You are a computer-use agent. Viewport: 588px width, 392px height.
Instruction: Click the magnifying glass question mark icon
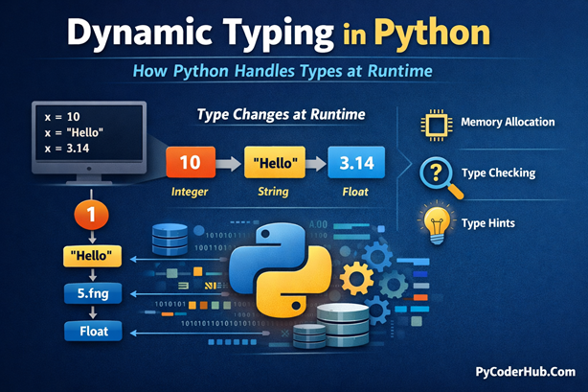[441, 177]
